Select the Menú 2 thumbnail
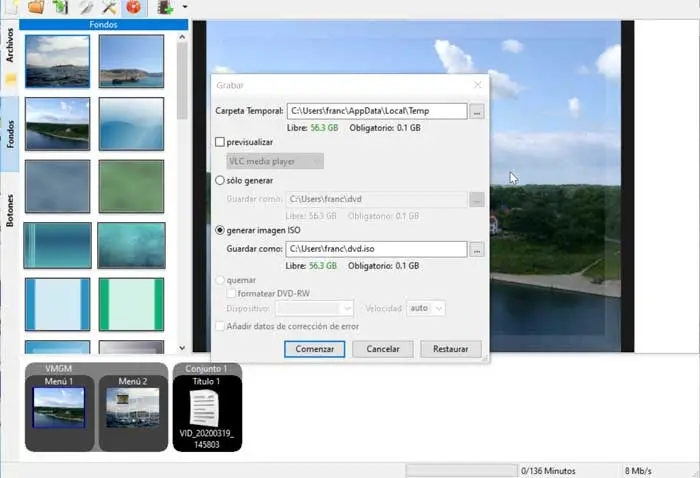Image resolution: width=700 pixels, height=478 pixels. click(133, 407)
